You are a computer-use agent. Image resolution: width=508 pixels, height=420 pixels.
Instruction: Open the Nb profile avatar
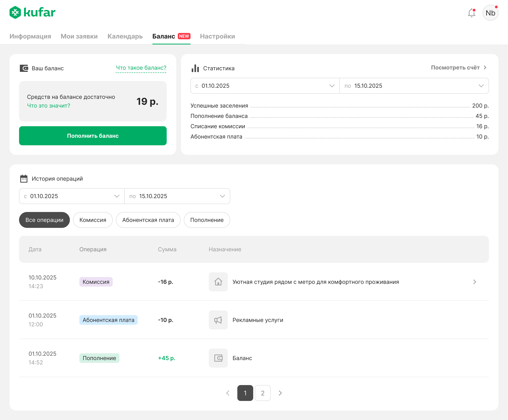[490, 13]
